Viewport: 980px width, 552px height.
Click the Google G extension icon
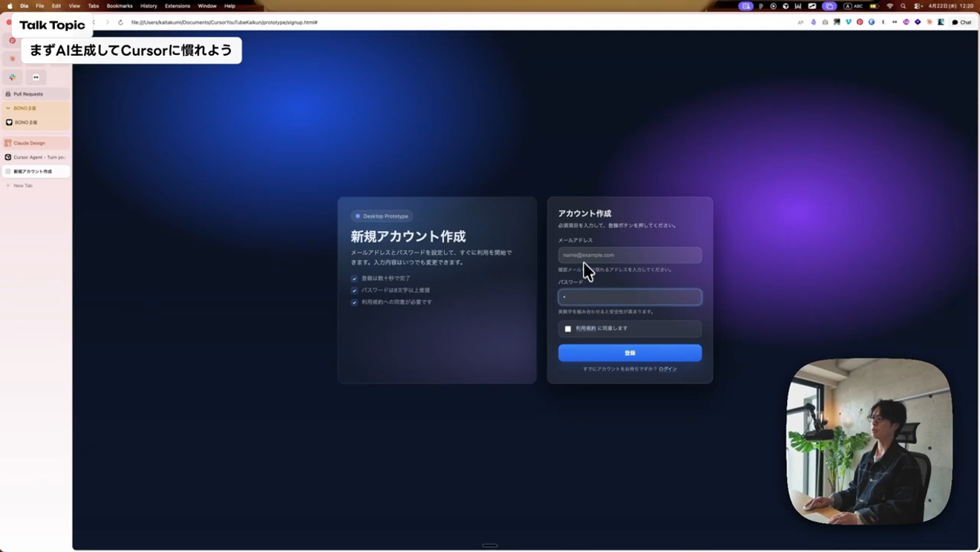872,22
